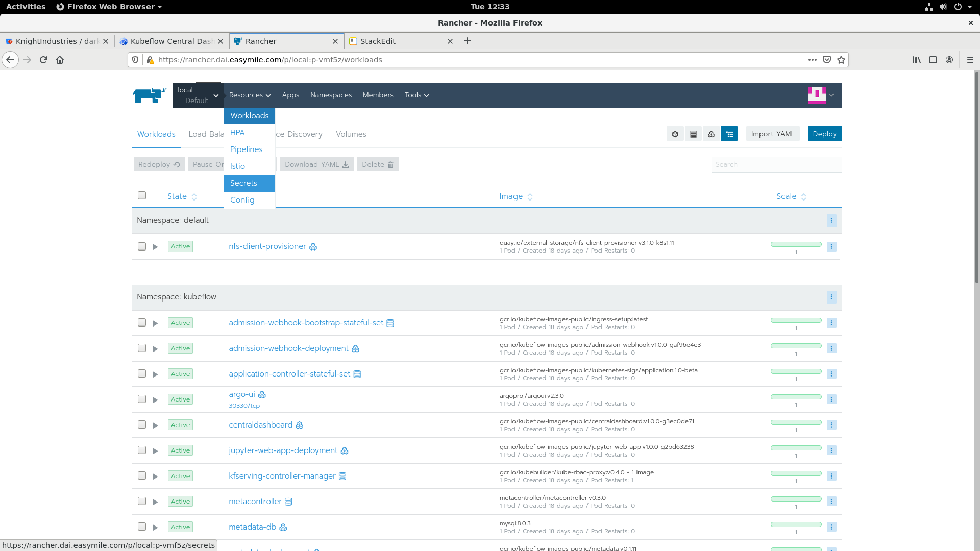Open nfs-client-provisioner row actions menu

[831, 247]
